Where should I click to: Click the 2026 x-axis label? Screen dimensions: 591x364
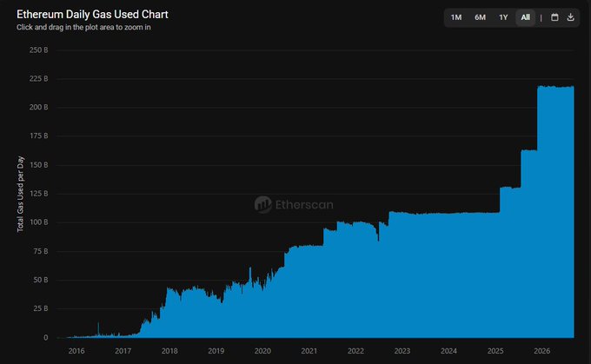pyautogui.click(x=542, y=351)
